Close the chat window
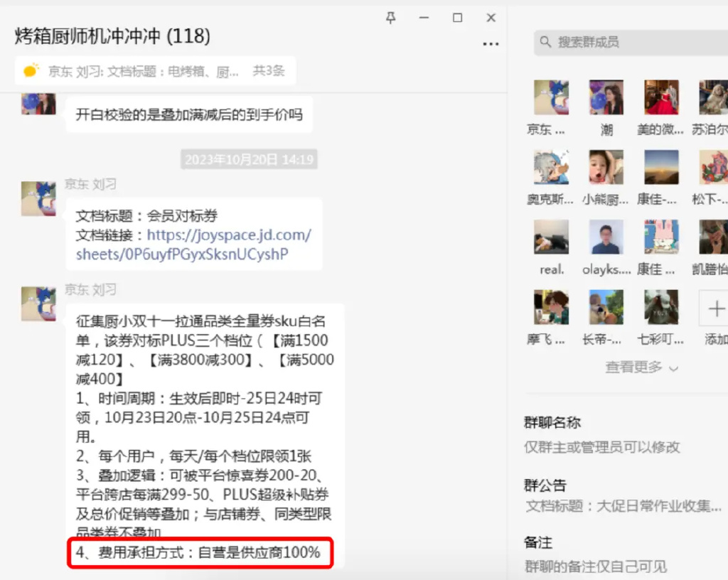The width and height of the screenshot is (728, 580). (x=491, y=18)
